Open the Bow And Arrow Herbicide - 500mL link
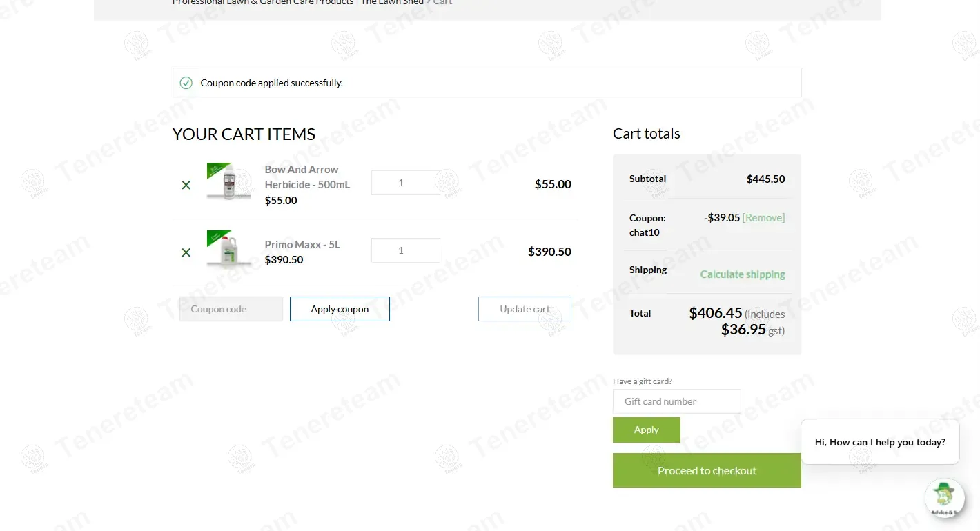 click(x=307, y=177)
